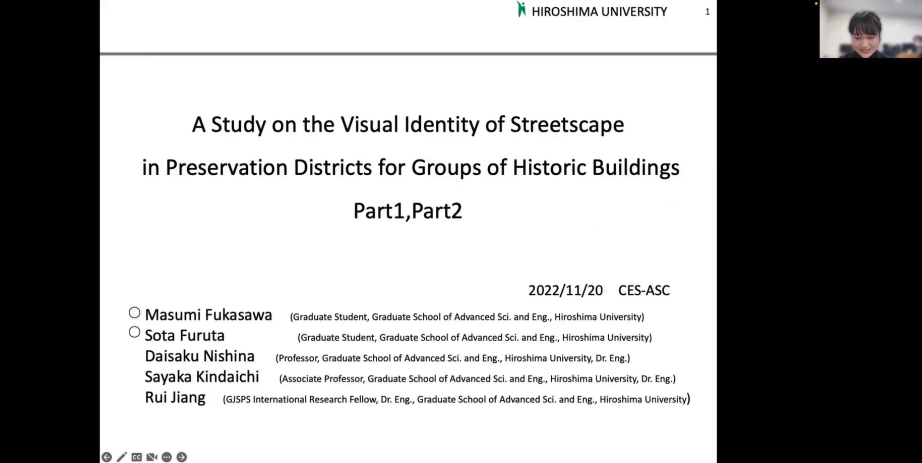Toggle closed captions CC button
This screenshot has height=463, width=922.
(137, 457)
